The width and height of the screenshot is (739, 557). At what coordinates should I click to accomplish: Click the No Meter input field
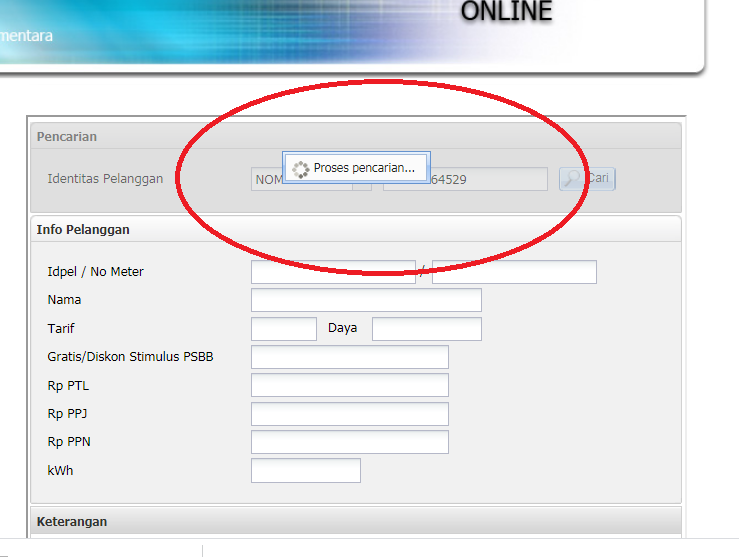pos(514,272)
